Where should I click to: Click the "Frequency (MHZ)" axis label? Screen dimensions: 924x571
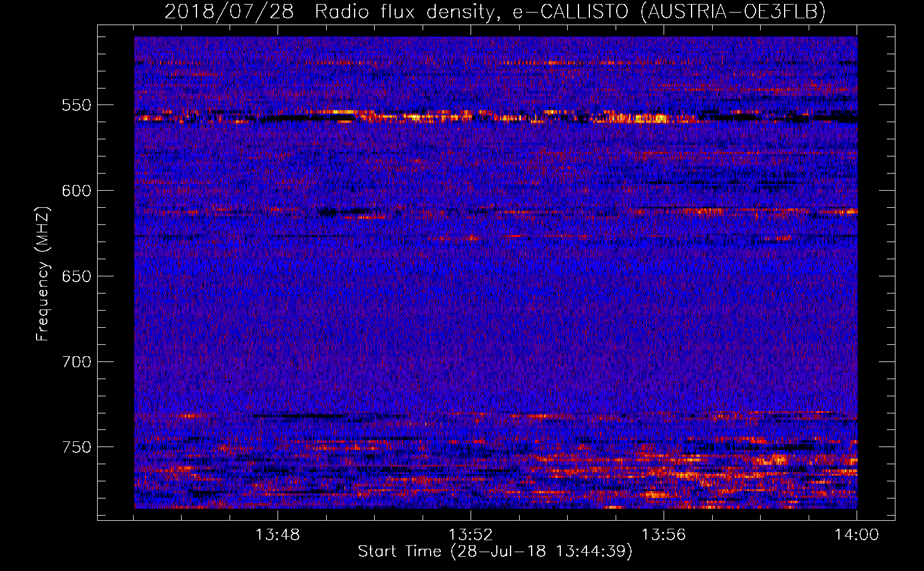(x=43, y=274)
